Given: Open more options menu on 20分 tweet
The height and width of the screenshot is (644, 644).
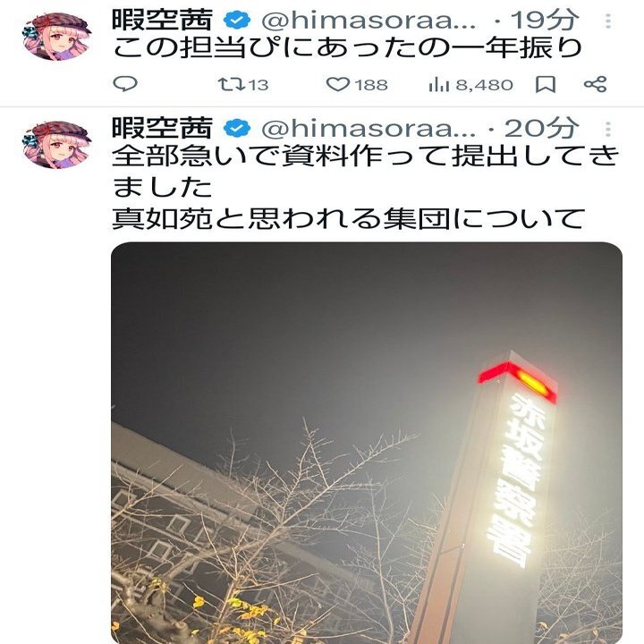Looking at the screenshot, I should [608, 129].
